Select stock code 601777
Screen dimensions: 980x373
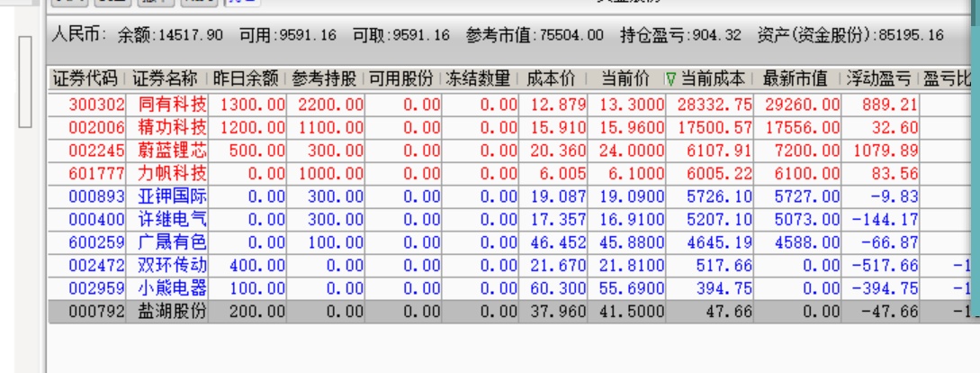97,173
